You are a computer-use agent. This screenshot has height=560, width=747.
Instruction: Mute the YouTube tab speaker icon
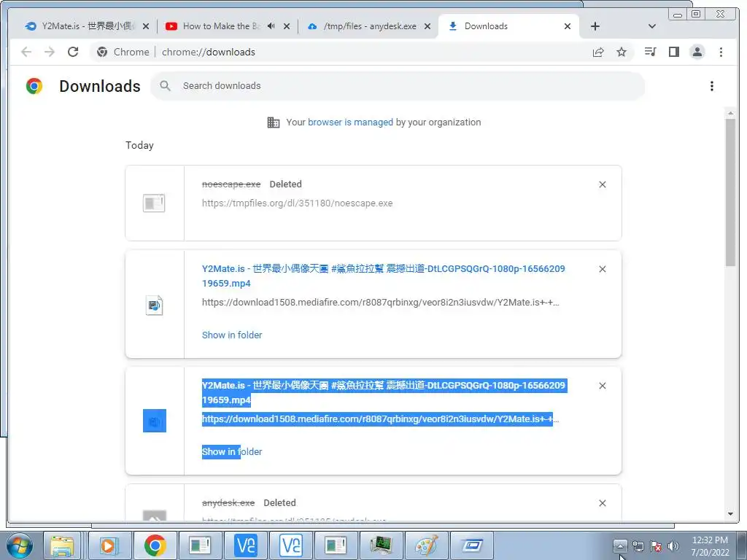click(x=271, y=26)
